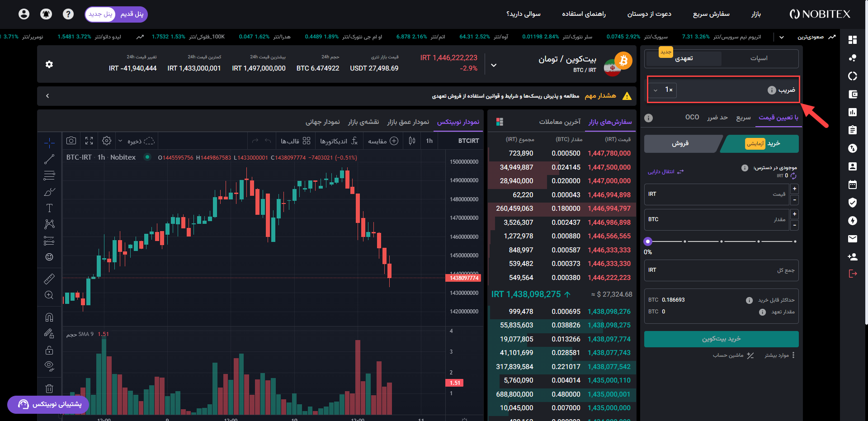Open the notifications bell icon
The width and height of the screenshot is (868, 421).
[46, 14]
